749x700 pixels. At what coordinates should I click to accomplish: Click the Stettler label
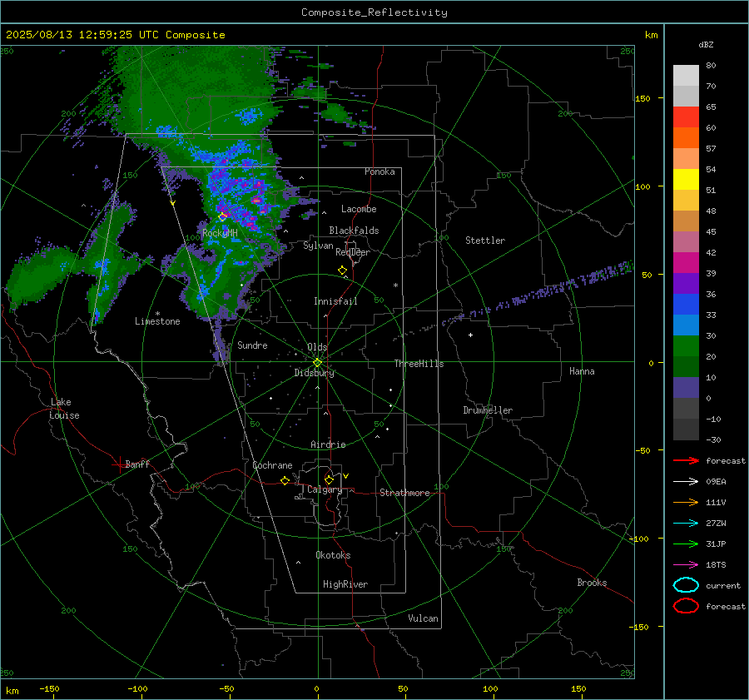[485, 241]
